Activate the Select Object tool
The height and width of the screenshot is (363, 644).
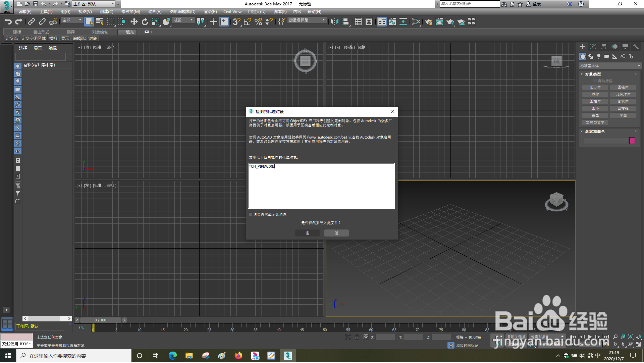[x=89, y=22]
